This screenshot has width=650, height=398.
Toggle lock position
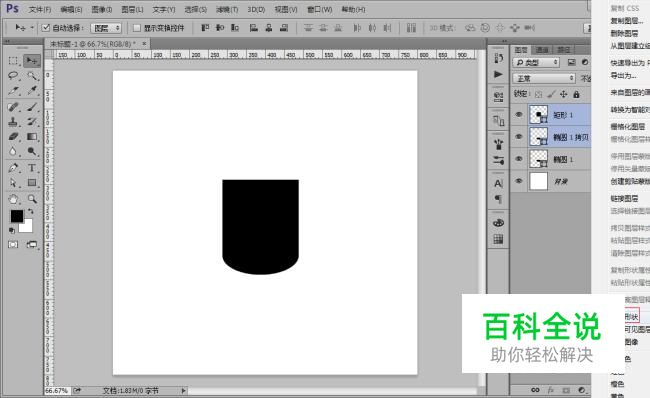[563, 95]
